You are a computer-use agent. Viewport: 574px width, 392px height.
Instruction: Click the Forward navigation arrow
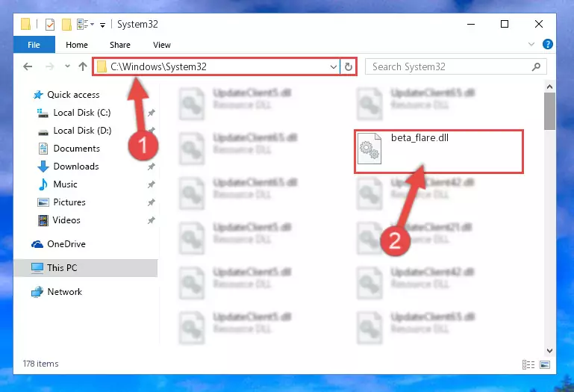coord(50,66)
